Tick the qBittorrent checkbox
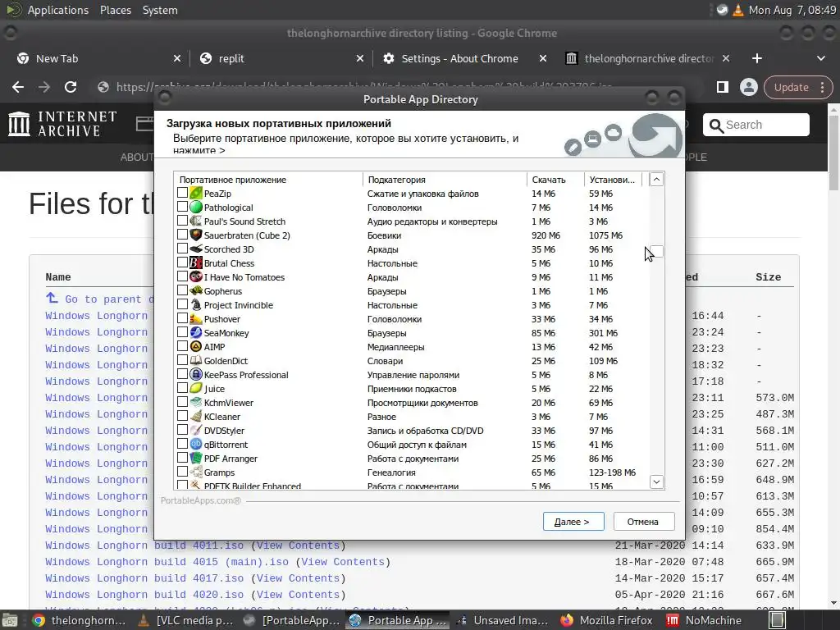Screen dimensions: 840x630 (182, 443)
